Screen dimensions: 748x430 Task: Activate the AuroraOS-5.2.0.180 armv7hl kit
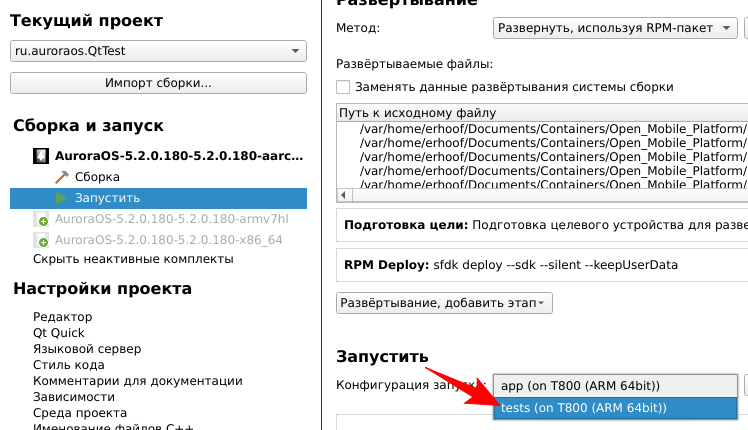point(171,219)
